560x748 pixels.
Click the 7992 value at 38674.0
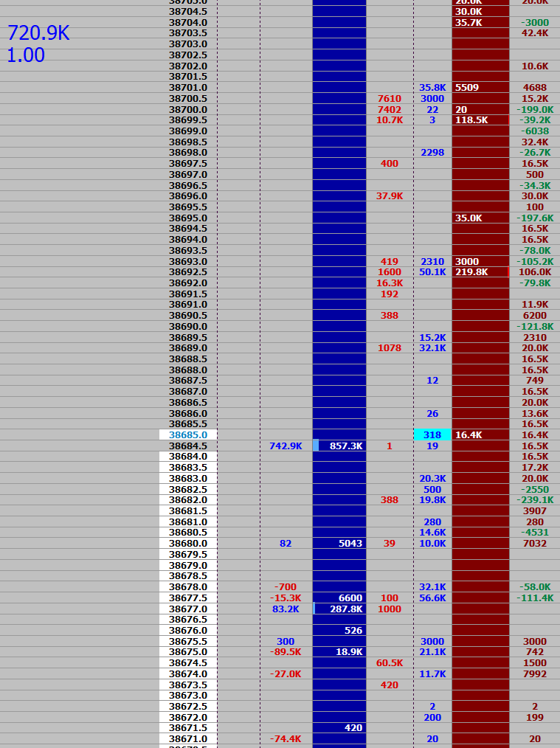(x=535, y=673)
